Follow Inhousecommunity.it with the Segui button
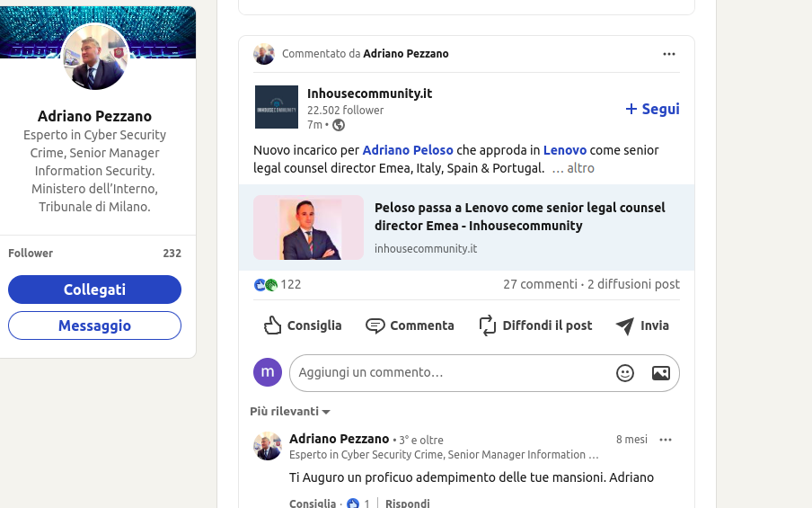 tap(652, 109)
